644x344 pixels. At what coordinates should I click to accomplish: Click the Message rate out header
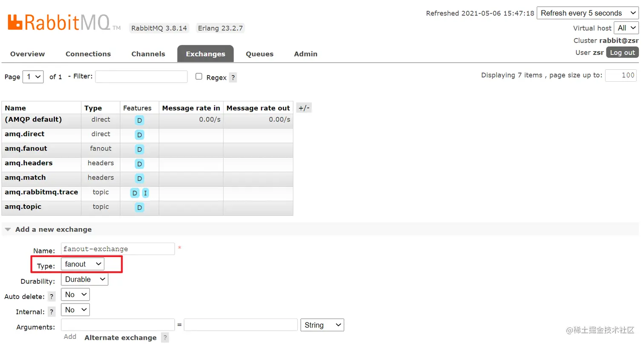tap(258, 108)
